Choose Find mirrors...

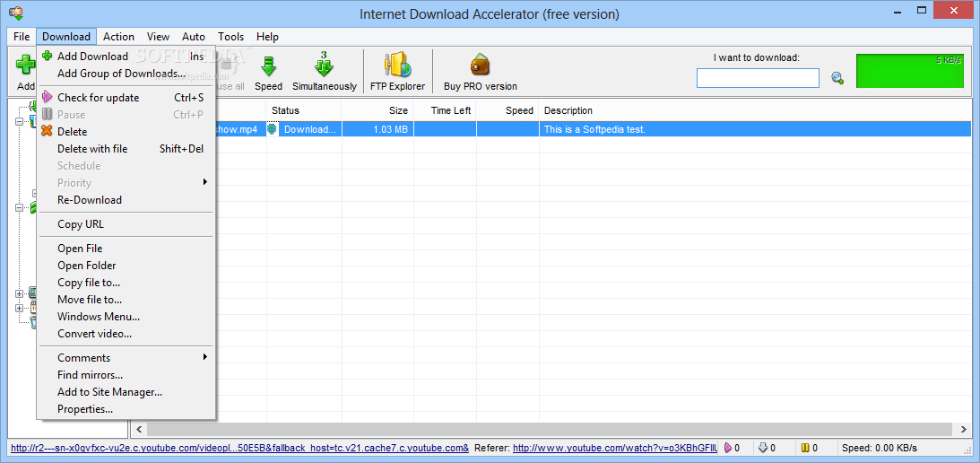coord(126,375)
